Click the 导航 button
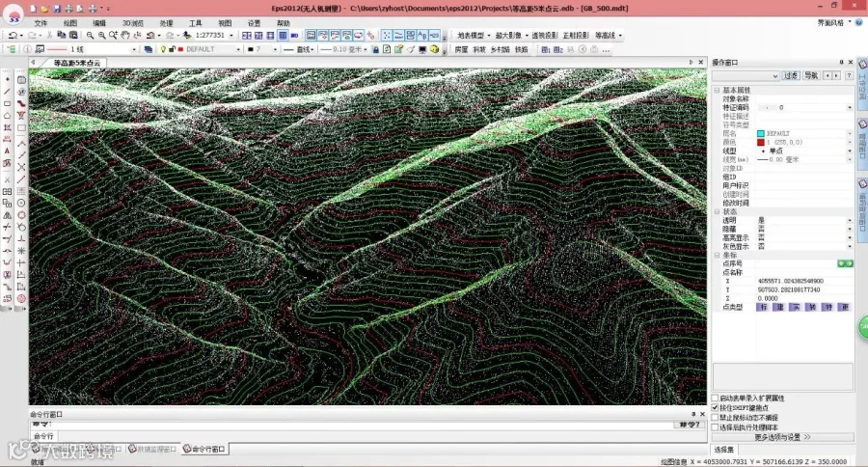The width and height of the screenshot is (868, 467). tap(811, 75)
